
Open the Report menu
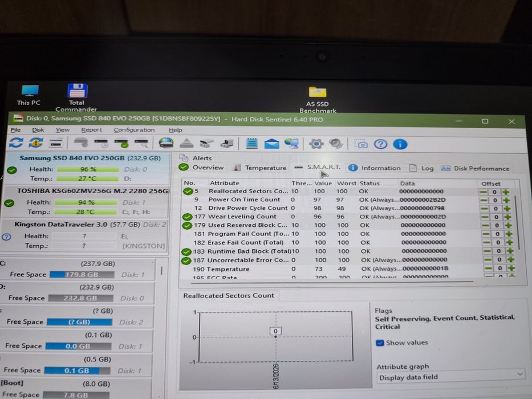[x=91, y=130]
